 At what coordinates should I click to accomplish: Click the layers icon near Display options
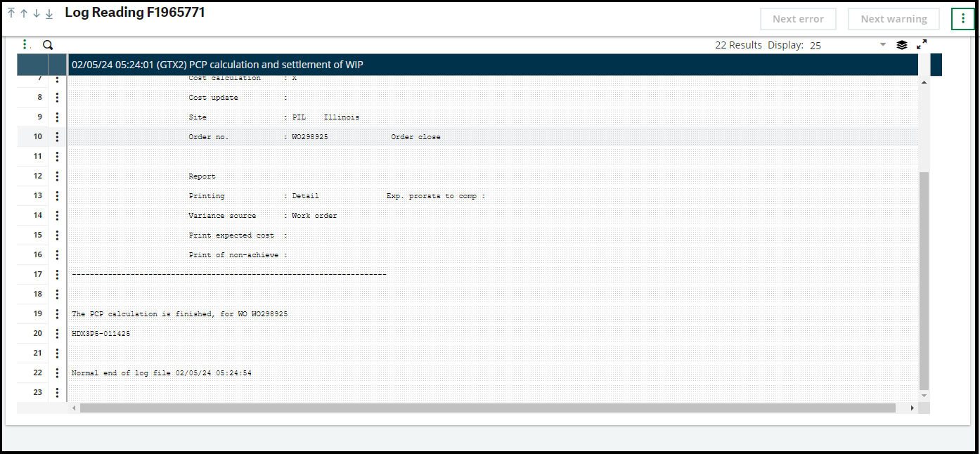click(902, 44)
